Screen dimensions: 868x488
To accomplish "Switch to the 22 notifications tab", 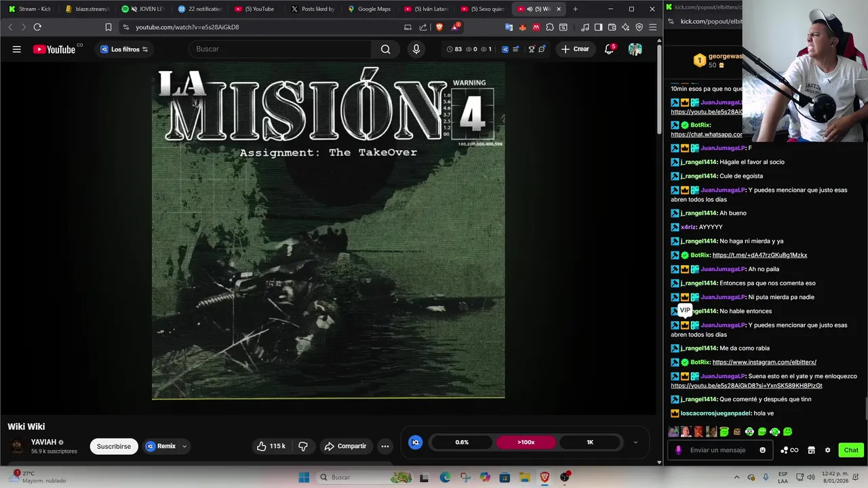I will [x=201, y=9].
